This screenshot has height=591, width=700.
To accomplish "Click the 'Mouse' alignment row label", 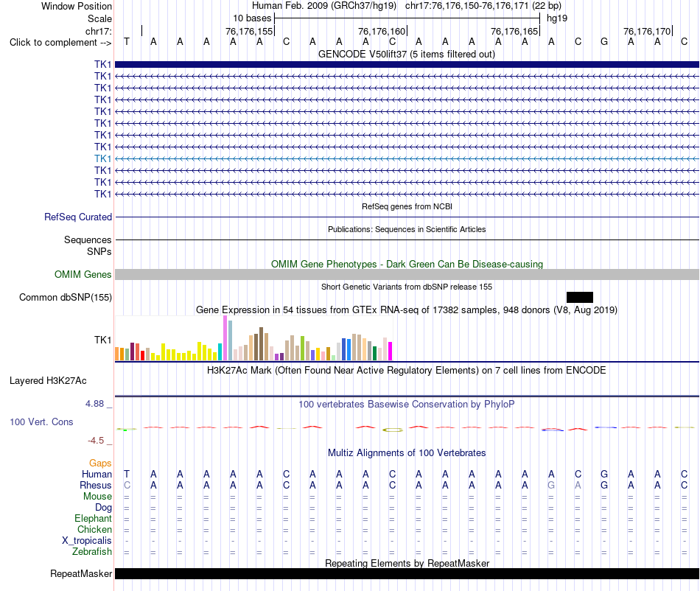I will pyautogui.click(x=97, y=497).
